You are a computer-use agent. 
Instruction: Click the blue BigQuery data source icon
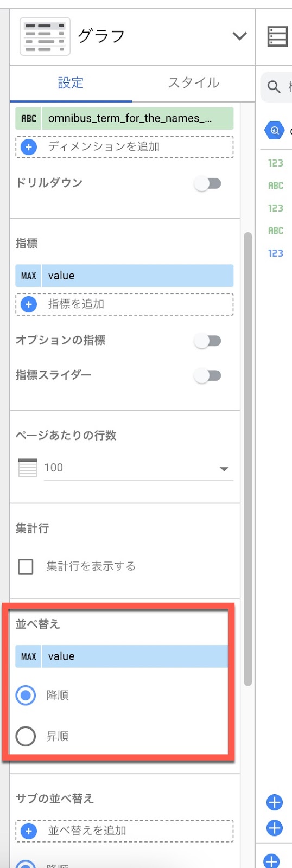click(275, 130)
